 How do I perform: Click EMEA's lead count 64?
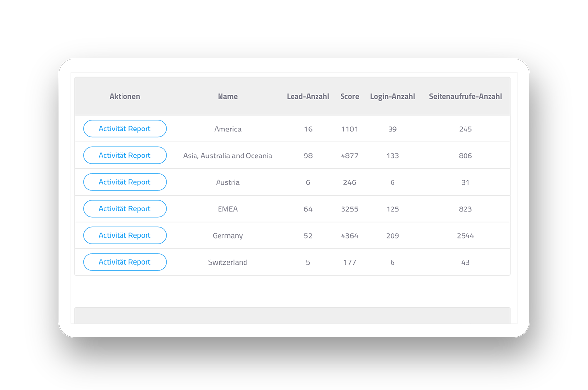coord(308,209)
